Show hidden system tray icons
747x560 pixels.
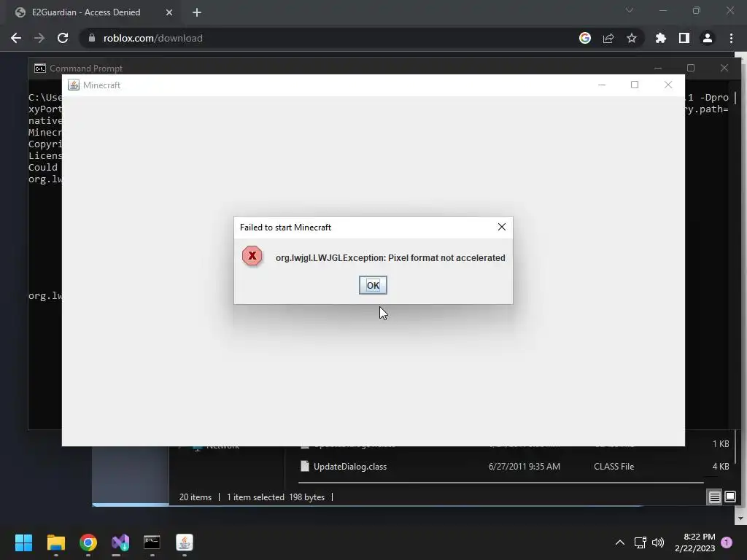[620, 542]
